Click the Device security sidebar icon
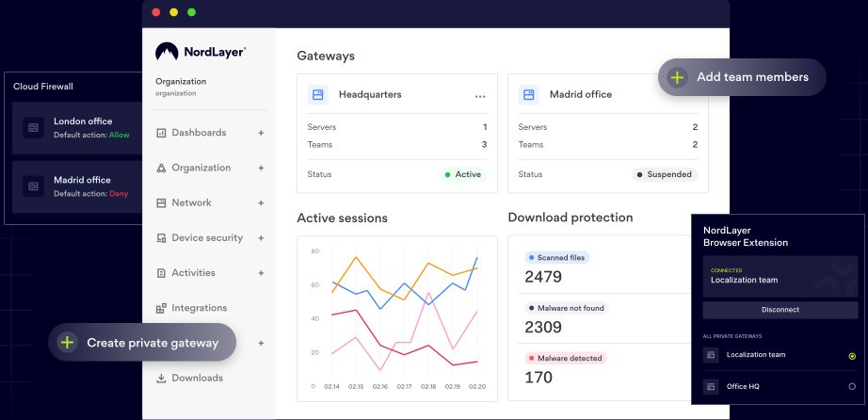 click(x=161, y=238)
